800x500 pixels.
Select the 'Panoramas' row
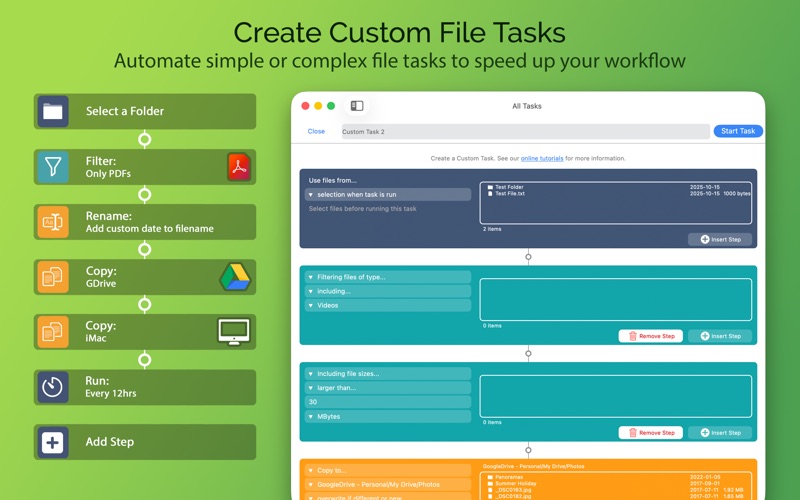[x=615, y=478]
